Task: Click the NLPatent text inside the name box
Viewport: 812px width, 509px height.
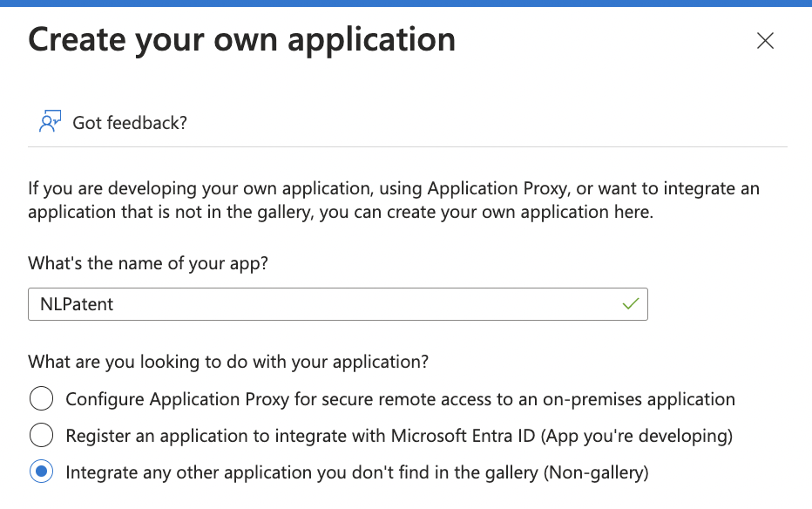Action: (x=77, y=304)
